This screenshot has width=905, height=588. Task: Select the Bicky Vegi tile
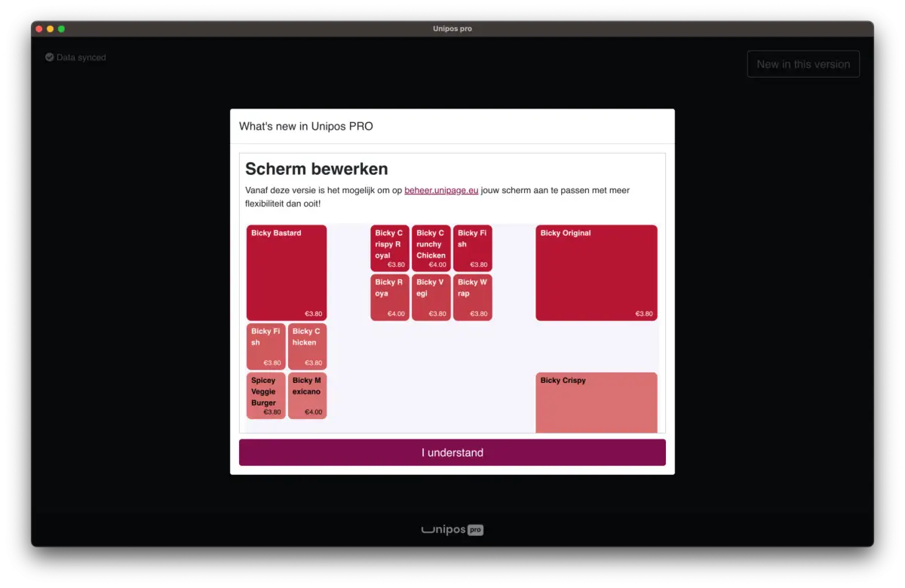(x=431, y=297)
